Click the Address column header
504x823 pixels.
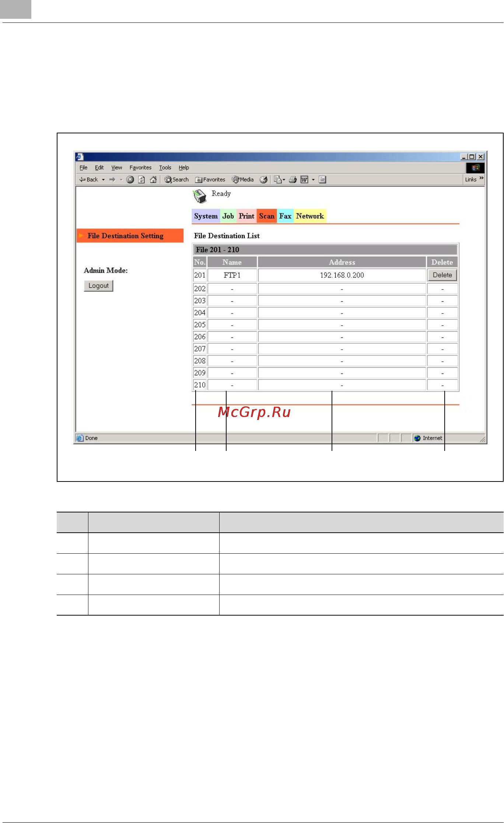(342, 262)
